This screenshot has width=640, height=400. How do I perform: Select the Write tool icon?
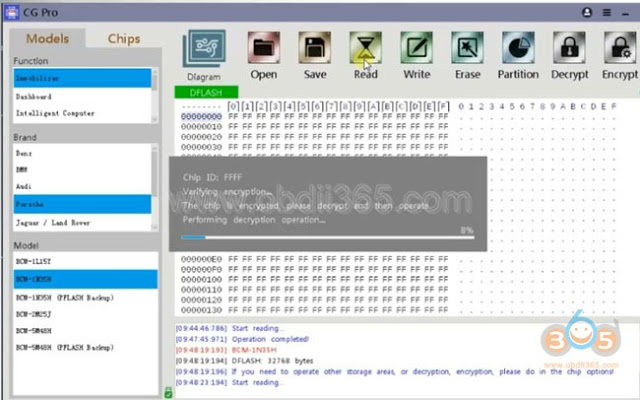pos(416,48)
